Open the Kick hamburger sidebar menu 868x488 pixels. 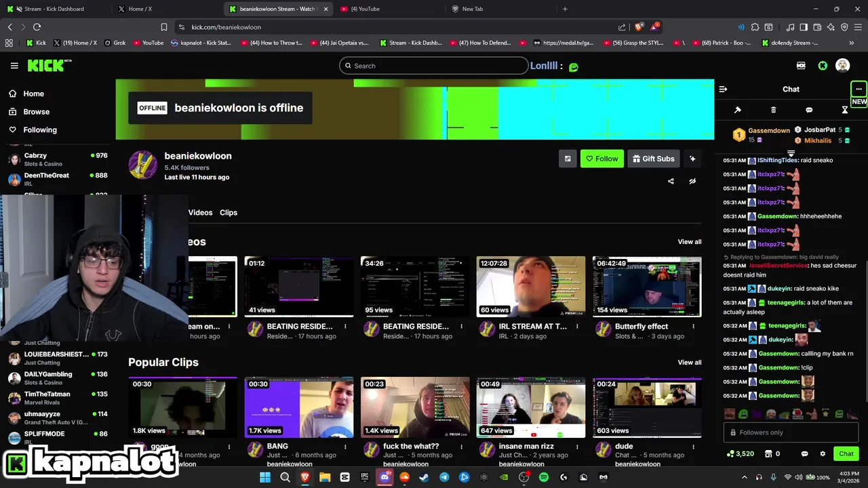pyautogui.click(x=14, y=66)
